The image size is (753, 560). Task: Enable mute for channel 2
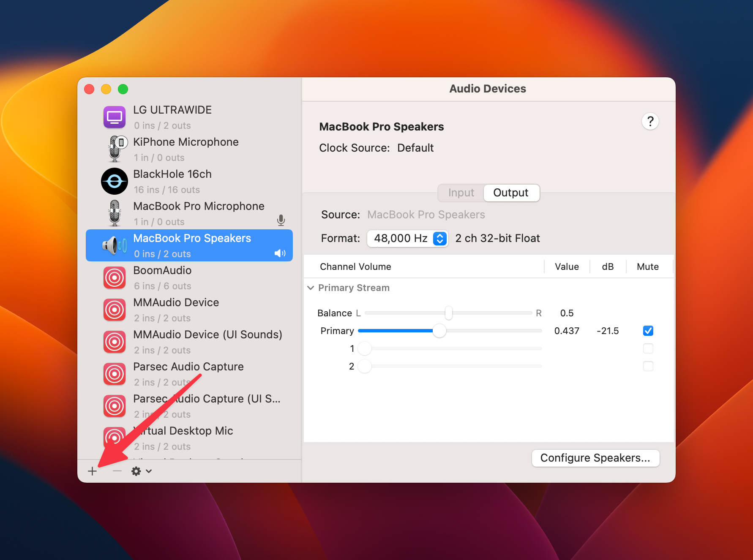pos(648,366)
